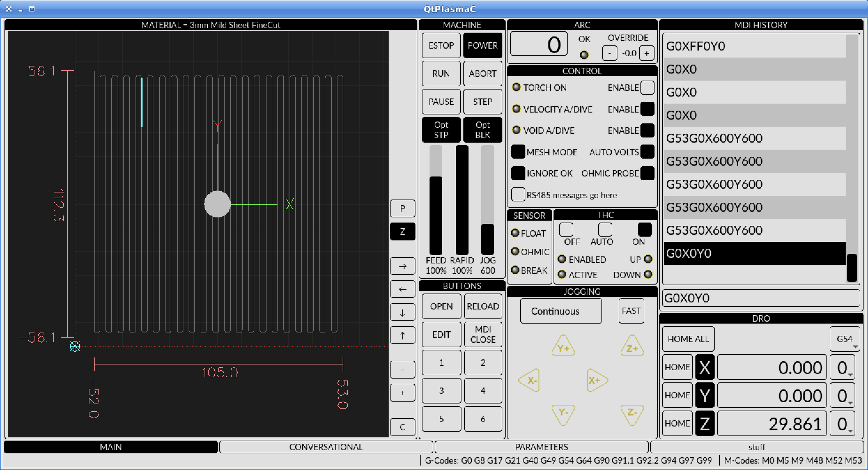
Task: Toggle the Ohmic Probe checkbox
Action: click(x=647, y=173)
